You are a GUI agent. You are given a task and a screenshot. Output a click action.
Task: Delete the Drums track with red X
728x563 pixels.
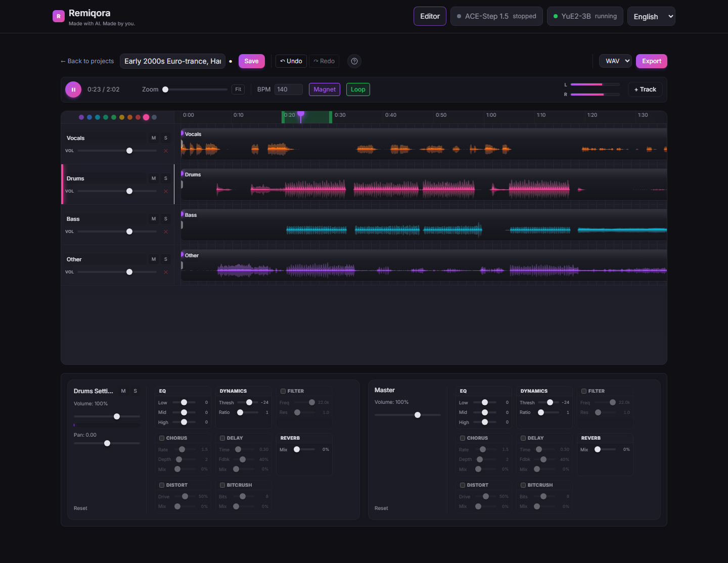(166, 191)
